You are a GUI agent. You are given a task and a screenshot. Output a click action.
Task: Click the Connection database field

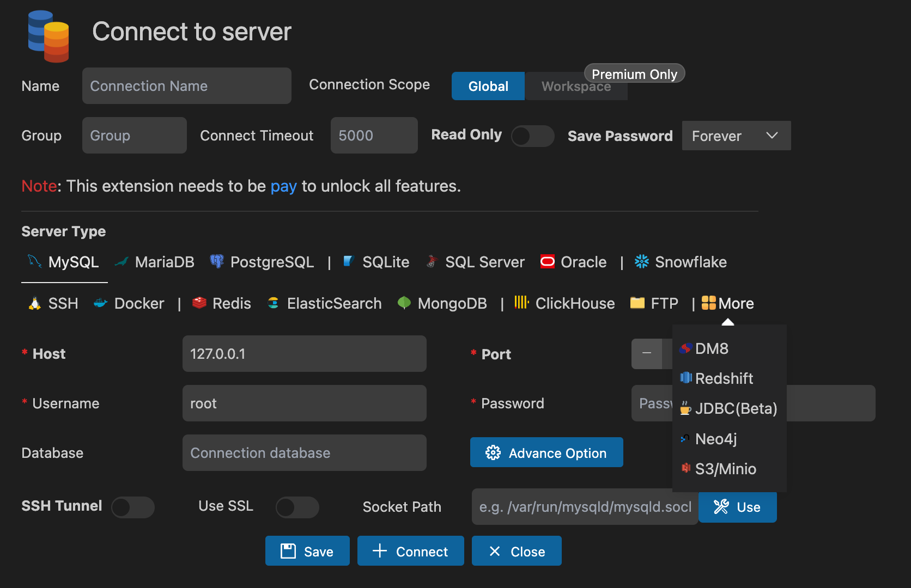[305, 453]
